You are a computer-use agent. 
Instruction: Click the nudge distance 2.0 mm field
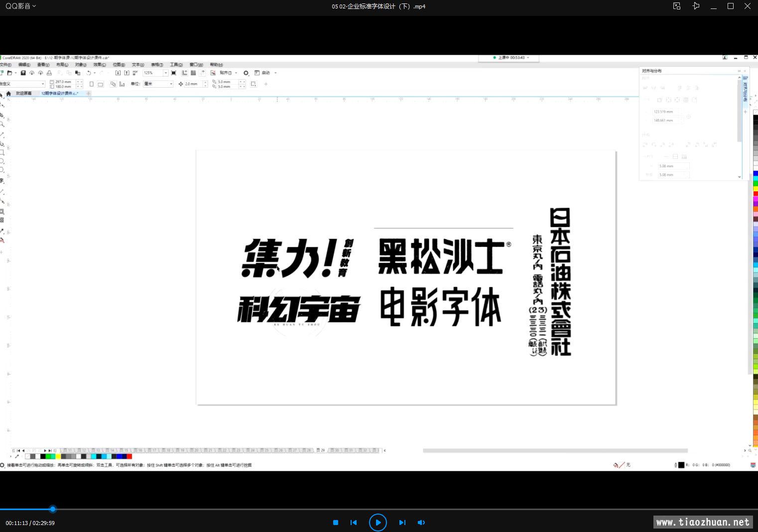click(x=192, y=84)
